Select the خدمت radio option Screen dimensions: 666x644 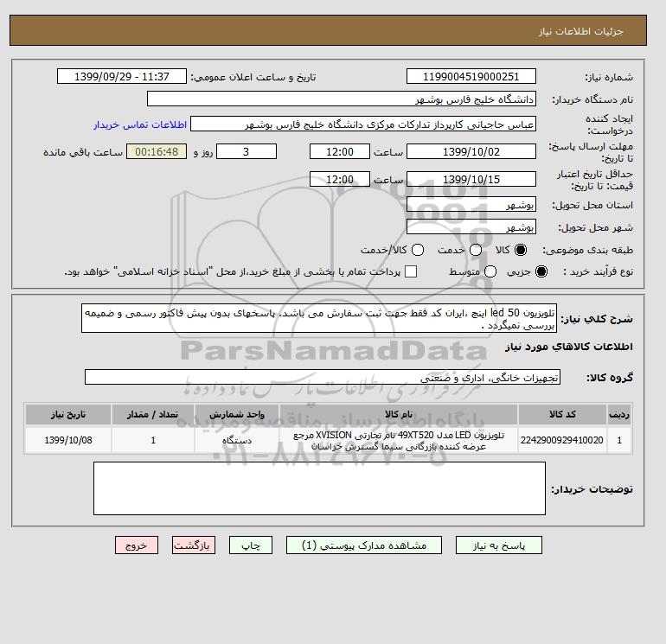pyautogui.click(x=476, y=250)
